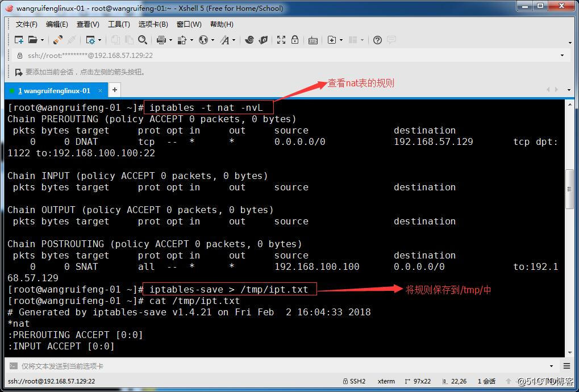Click the compose bar icon at left
579x392 pixels.
coord(13,366)
